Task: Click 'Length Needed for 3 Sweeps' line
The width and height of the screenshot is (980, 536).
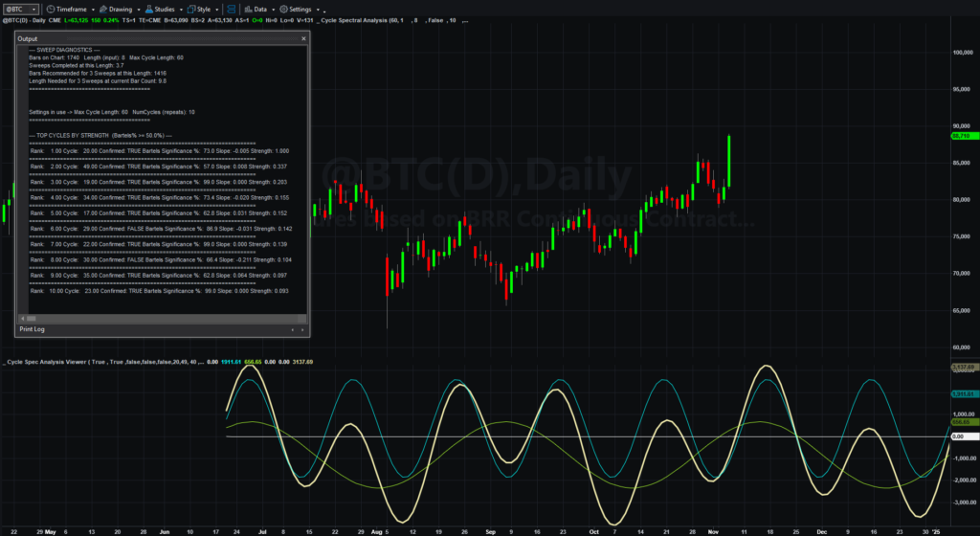Action: pos(98,80)
